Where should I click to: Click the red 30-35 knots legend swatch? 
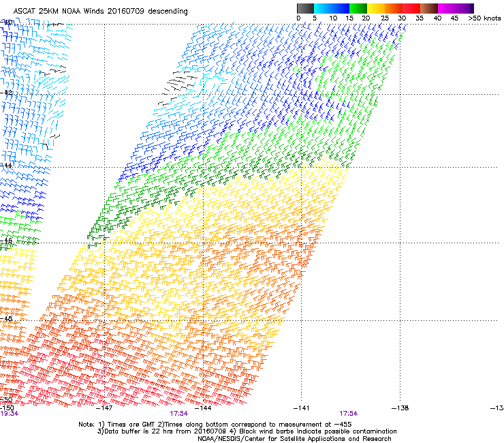[411, 8]
